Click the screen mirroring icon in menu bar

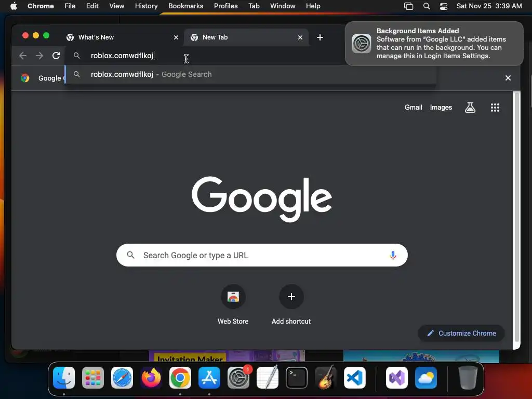click(408, 6)
